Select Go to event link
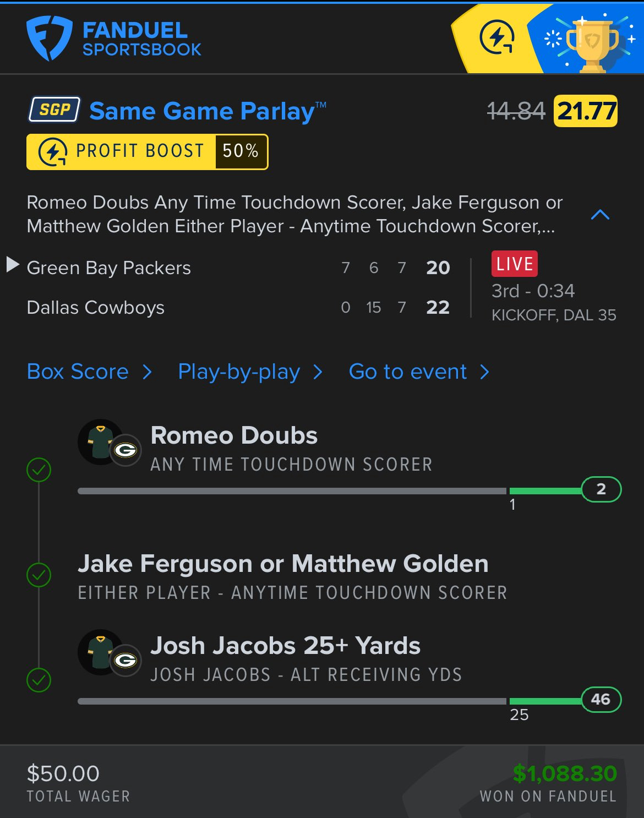Viewport: 644px width, 818px height. (418, 372)
